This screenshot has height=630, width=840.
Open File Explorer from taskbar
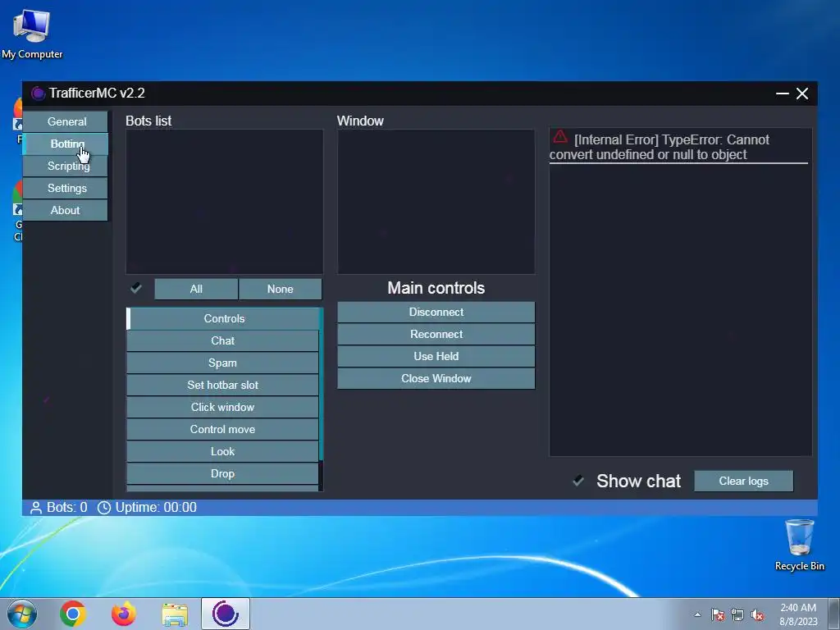click(175, 614)
